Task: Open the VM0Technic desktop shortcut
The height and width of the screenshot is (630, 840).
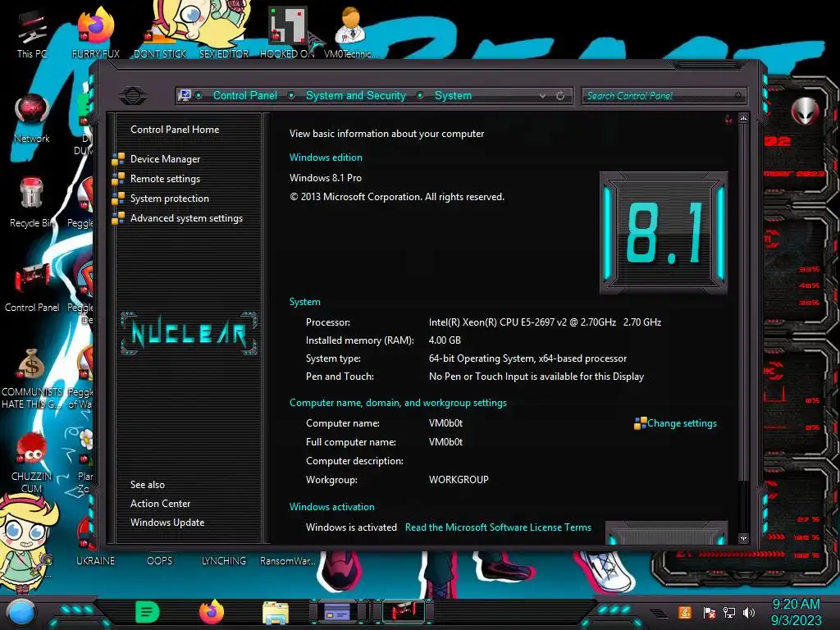Action: [x=351, y=32]
